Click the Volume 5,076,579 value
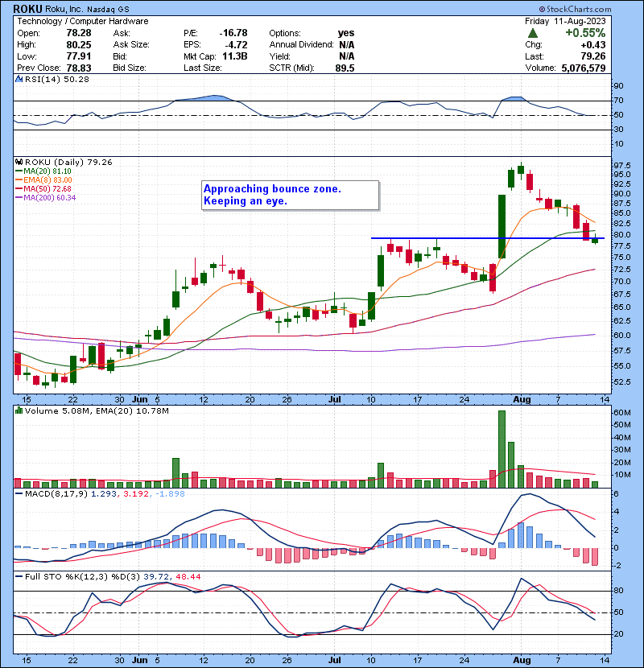The width and height of the screenshot is (644, 668). 584,68
